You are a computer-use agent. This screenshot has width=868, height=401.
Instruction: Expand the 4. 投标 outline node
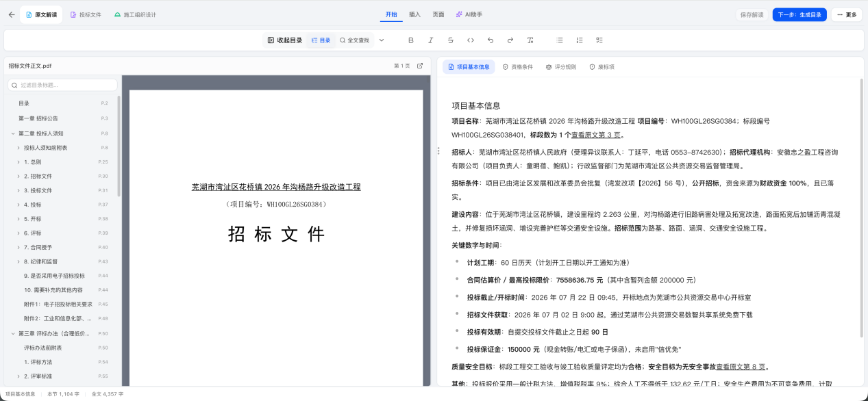coord(18,205)
